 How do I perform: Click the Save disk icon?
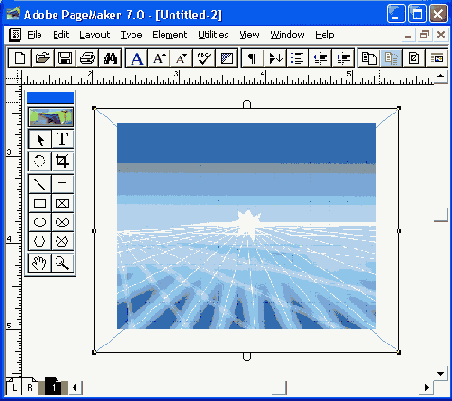(65, 58)
